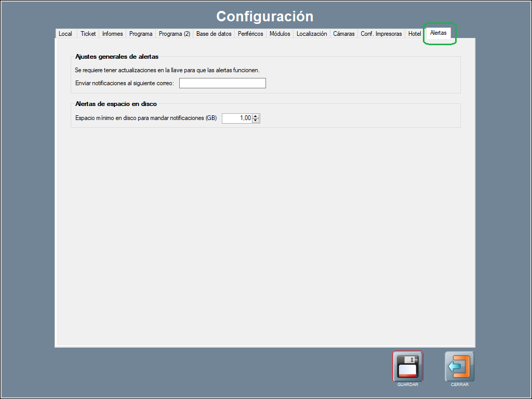The image size is (532, 399).
Task: Click the Cerrar exit arrow icon
Action: 459,366
